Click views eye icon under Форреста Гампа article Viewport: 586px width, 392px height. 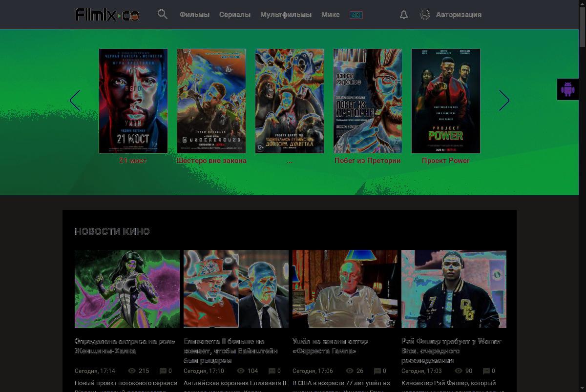(350, 371)
